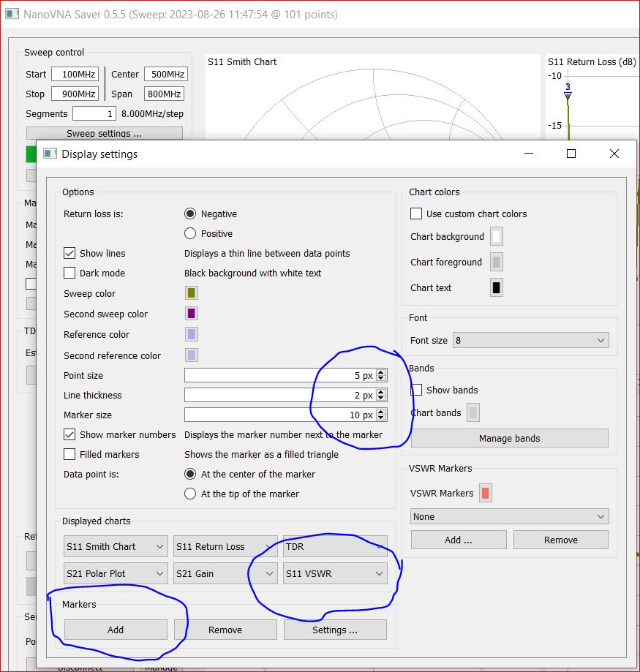This screenshot has width=640, height=672.
Task: Open the VSWR Markers color swatch
Action: (485, 493)
